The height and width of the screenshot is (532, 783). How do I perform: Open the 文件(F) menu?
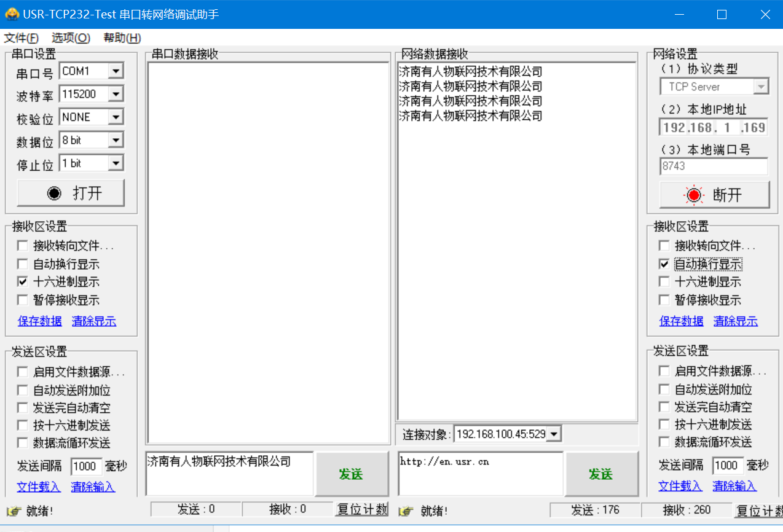(x=21, y=38)
